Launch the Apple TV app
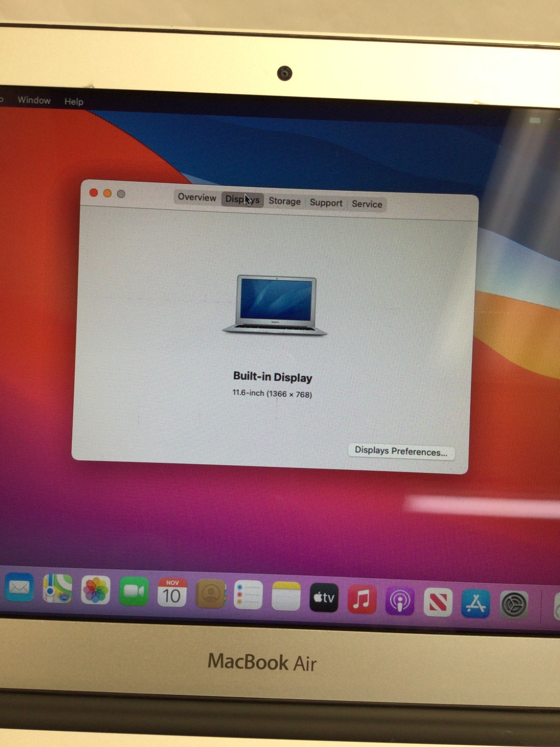560x747 pixels. click(324, 598)
